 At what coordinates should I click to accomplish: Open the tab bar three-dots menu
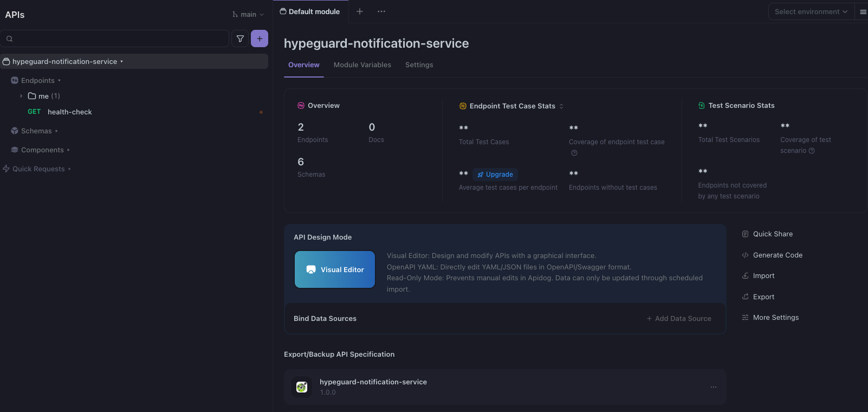click(x=381, y=11)
